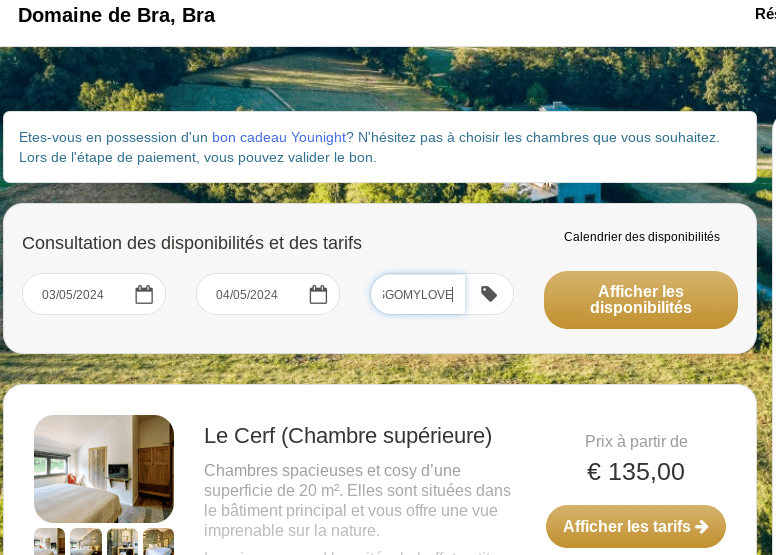Open the check-in date calendar icon
This screenshot has width=776, height=555.
[x=144, y=294]
